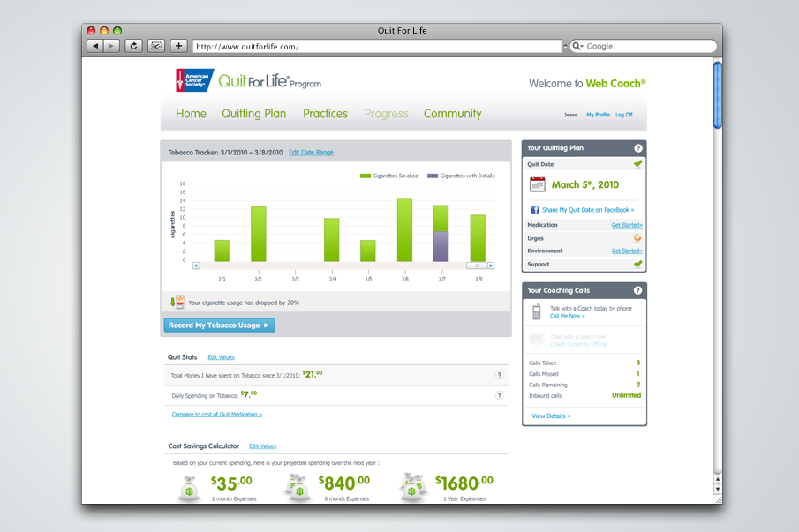799x532 pixels.
Task: Click the American Cancer Society logo
Action: (194, 80)
